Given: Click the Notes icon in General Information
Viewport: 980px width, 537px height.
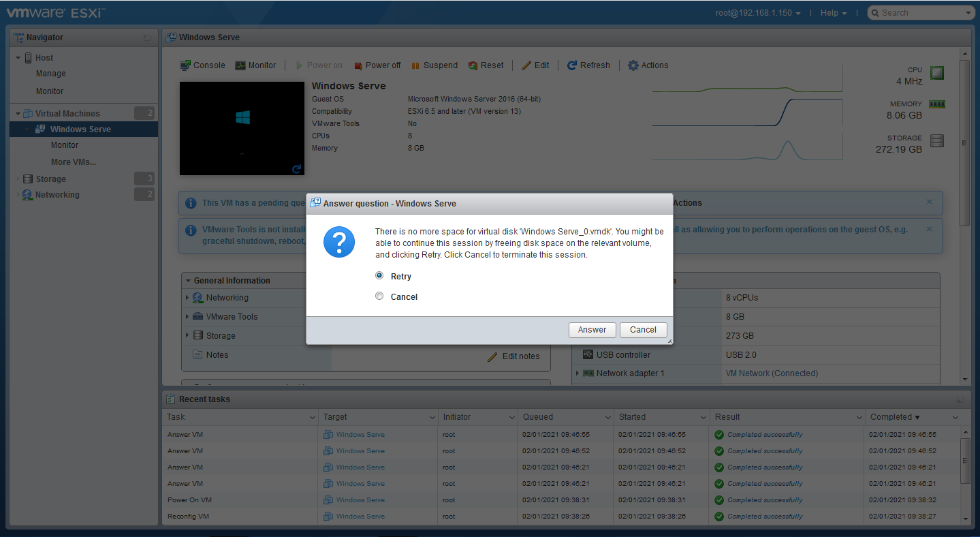Looking at the screenshot, I should [197, 355].
